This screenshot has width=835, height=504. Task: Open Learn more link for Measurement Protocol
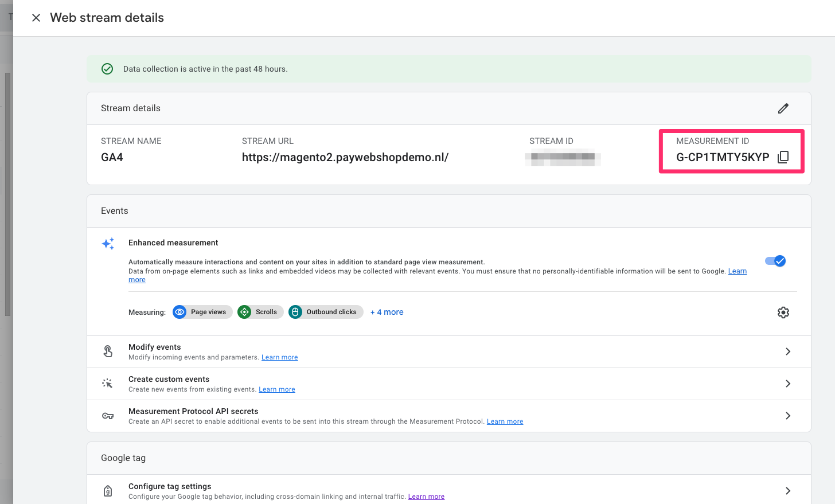pyautogui.click(x=505, y=421)
